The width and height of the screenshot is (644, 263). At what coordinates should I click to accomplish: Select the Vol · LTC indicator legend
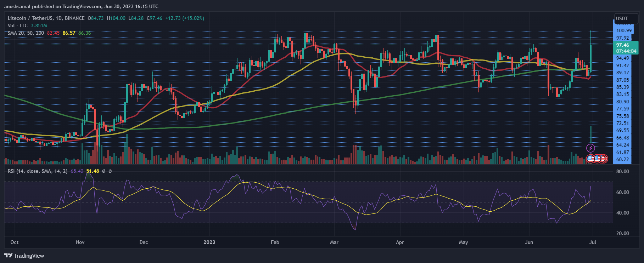(18, 25)
